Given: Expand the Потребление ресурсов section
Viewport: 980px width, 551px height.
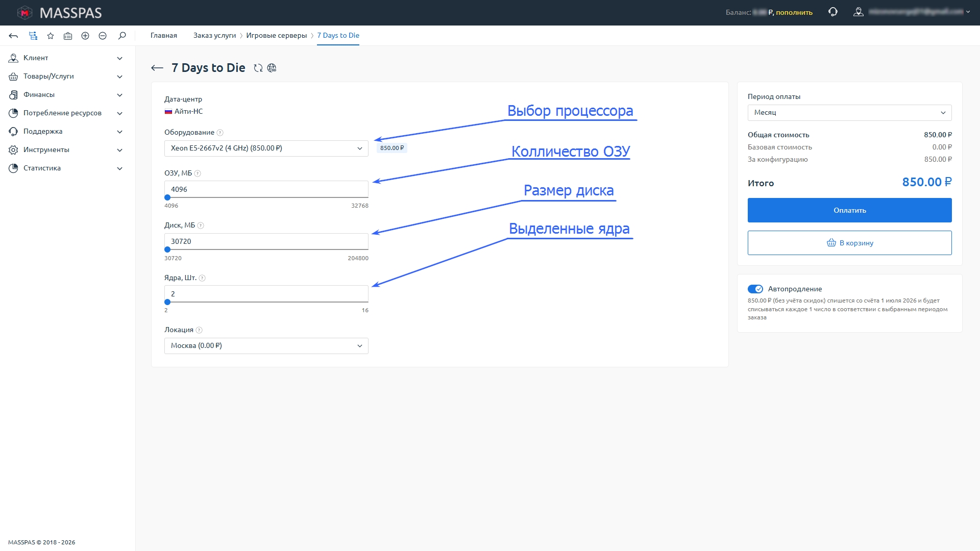Looking at the screenshot, I should [66, 113].
